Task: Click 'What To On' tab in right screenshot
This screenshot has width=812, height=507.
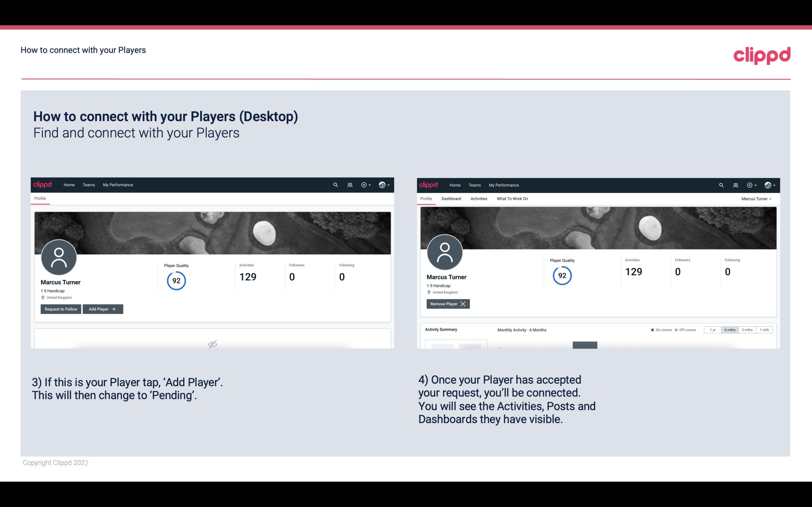Action: (x=512, y=199)
